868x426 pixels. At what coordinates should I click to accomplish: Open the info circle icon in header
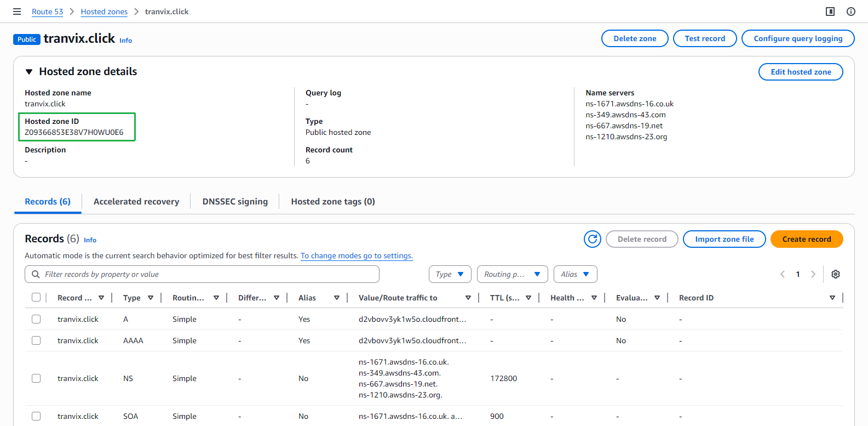point(851,12)
